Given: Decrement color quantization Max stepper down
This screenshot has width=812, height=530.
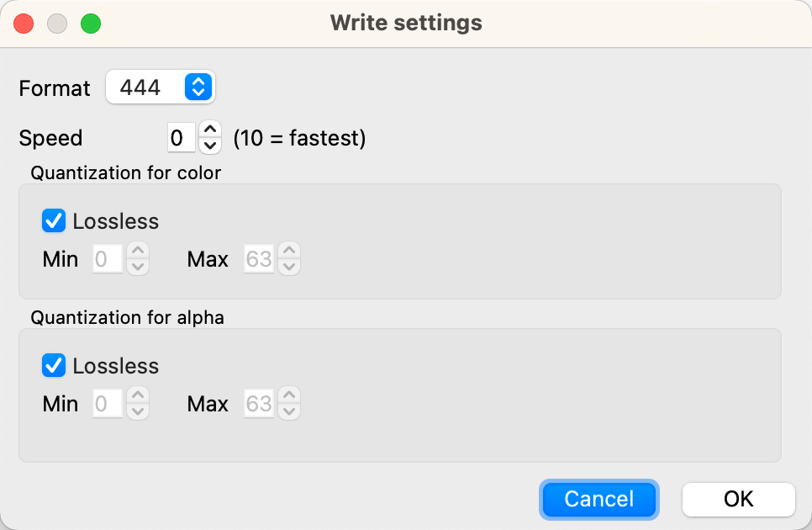Looking at the screenshot, I should pyautogui.click(x=289, y=267).
